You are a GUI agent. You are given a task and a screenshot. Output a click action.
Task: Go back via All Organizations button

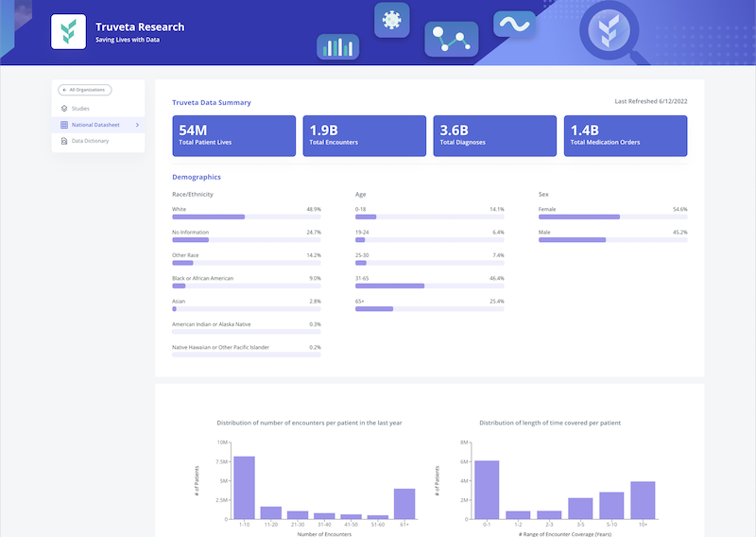[85, 90]
